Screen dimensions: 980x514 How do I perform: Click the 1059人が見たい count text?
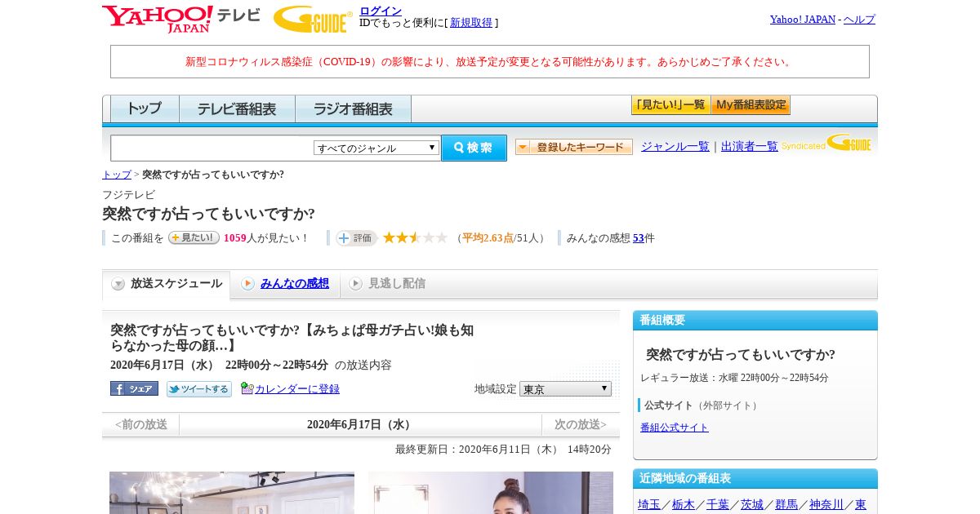coord(266,238)
